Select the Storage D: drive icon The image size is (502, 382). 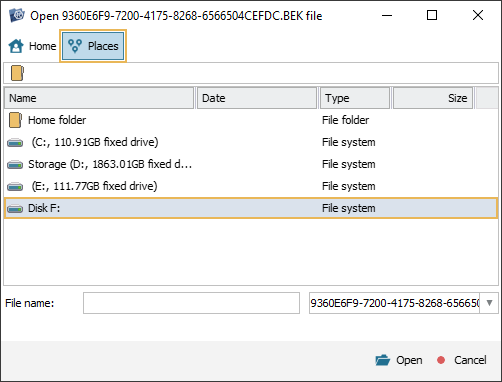coord(15,165)
